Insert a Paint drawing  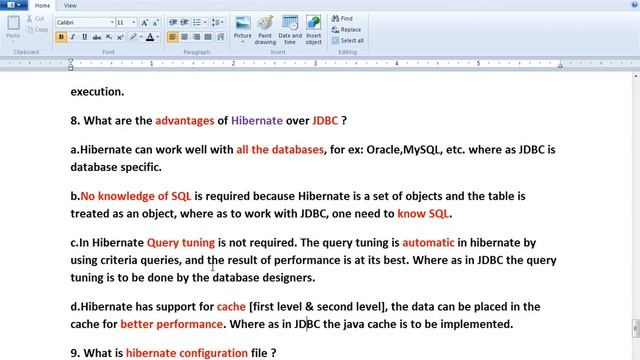point(265,30)
